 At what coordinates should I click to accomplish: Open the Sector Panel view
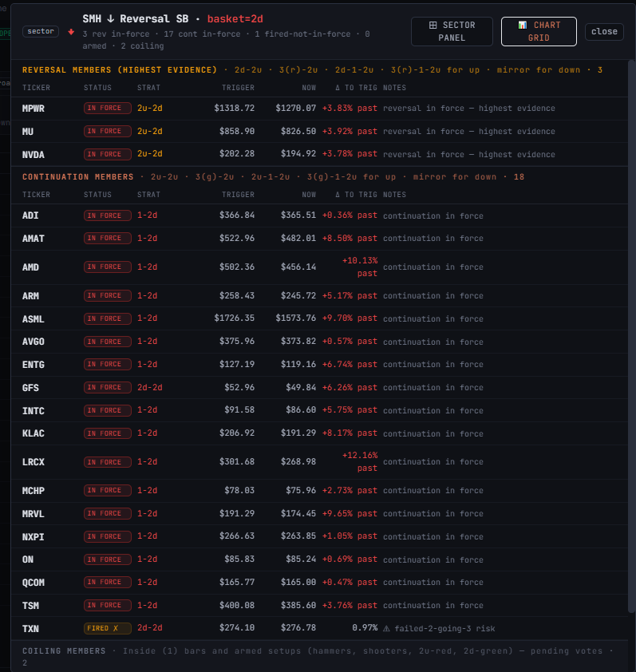[452, 31]
